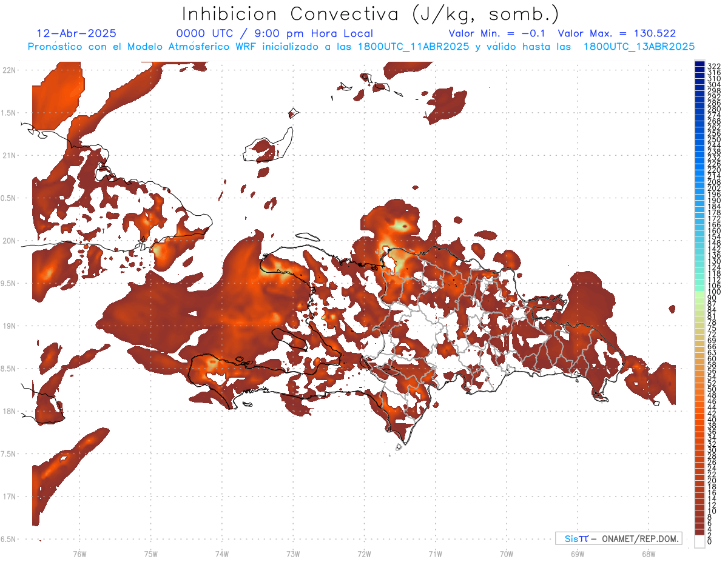Click the '18N' latitude label
728x562 pixels.
(x=8, y=412)
